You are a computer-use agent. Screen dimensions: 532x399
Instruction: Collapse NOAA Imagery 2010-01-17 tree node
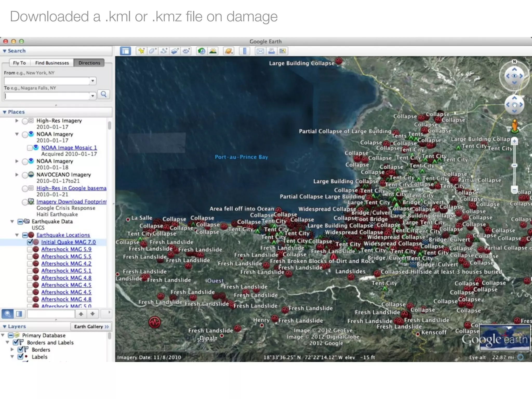click(17, 134)
